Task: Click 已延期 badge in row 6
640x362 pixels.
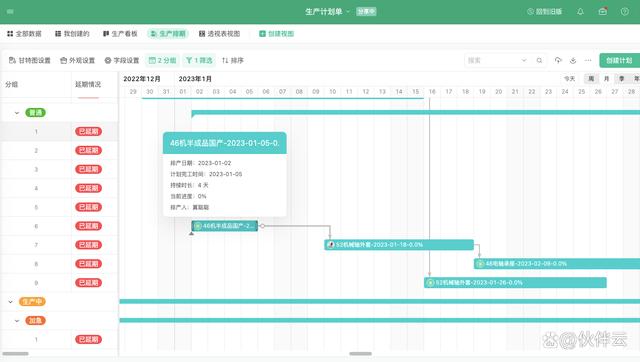Action: pyautogui.click(x=88, y=226)
